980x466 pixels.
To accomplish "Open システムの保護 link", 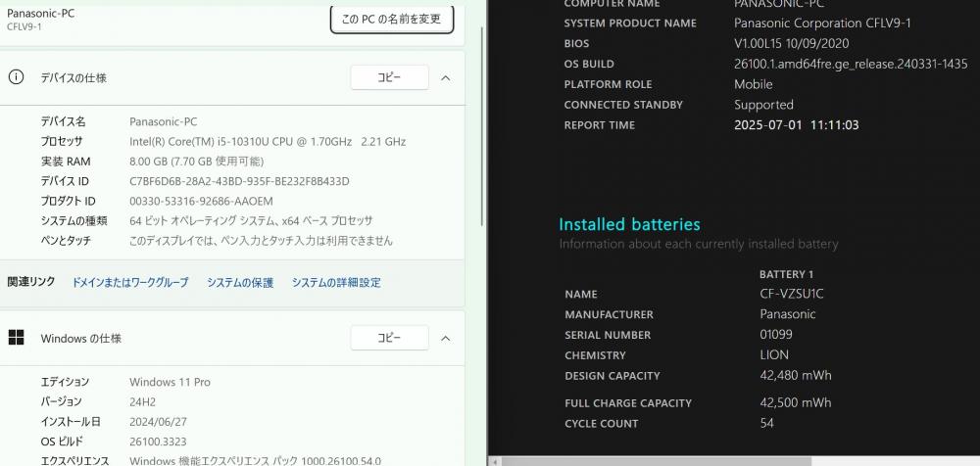I will (x=240, y=282).
